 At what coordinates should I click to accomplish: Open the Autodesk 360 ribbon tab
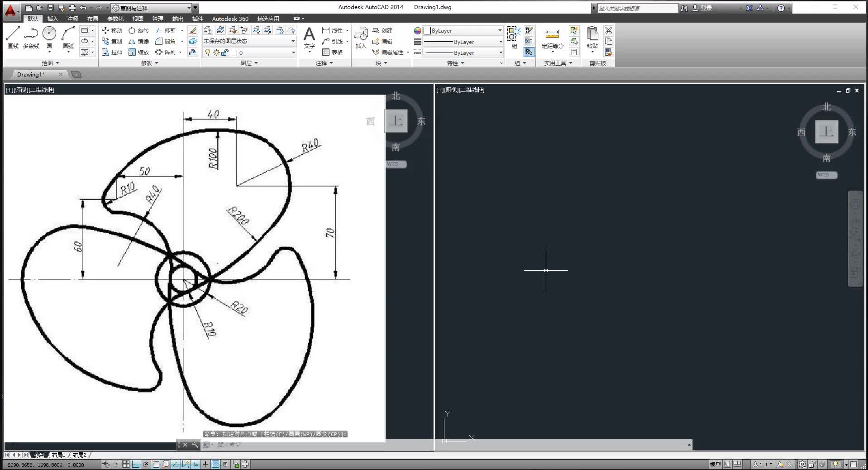pos(230,19)
